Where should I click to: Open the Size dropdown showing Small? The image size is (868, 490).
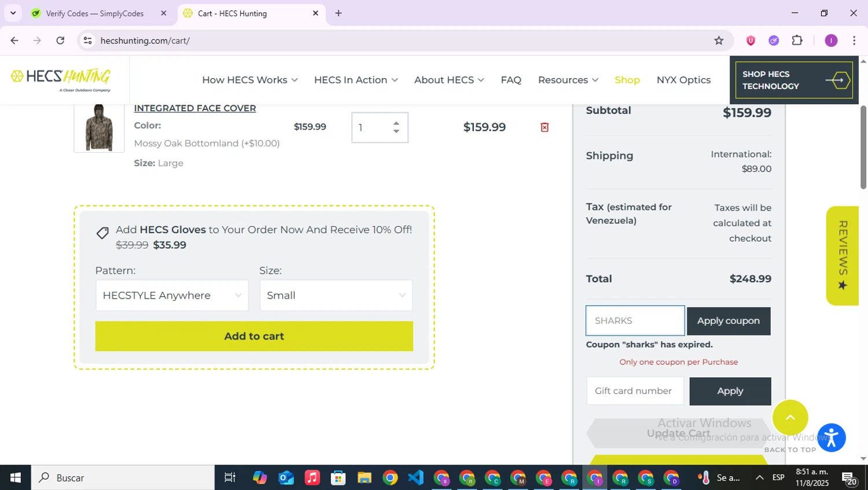tap(336, 296)
